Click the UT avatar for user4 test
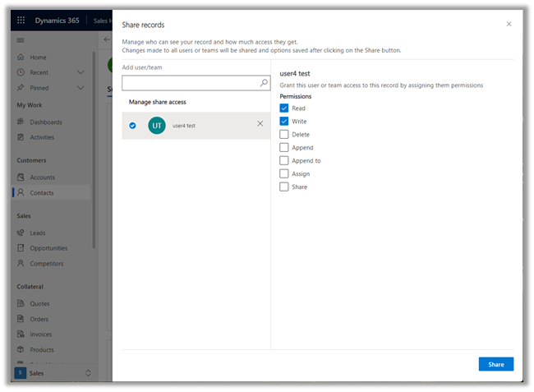 pos(156,125)
